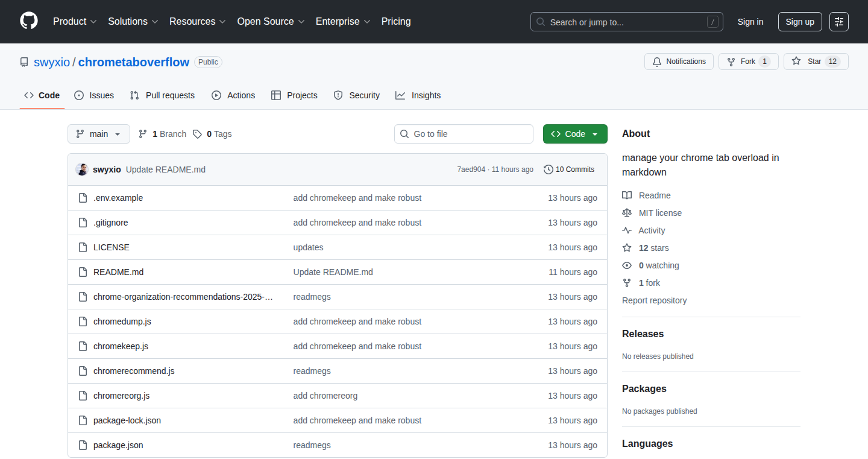Switch to the Issues tab
Screen dimensions: 868x459
tap(94, 95)
